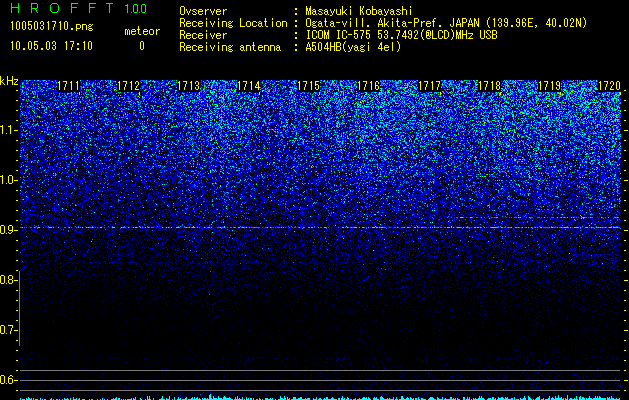The image size is (629, 400).
Task: Click the date stamp 10.05.03 17:10
Action: pos(51,46)
